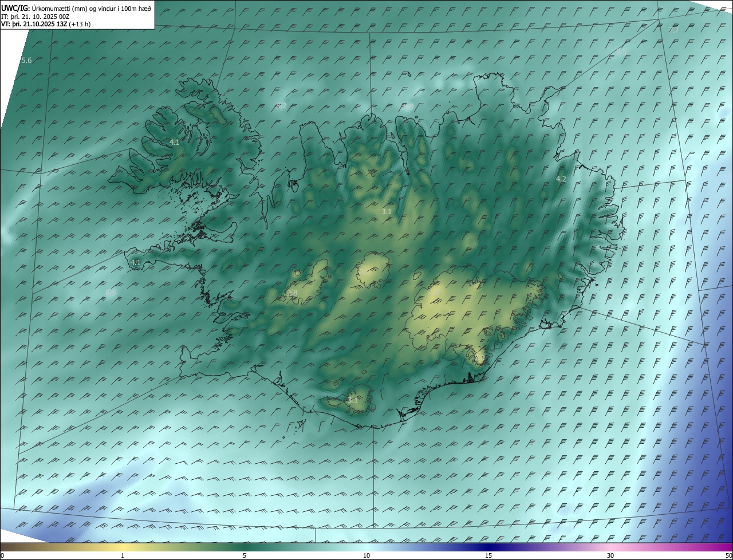733x560 pixels.
Task: Click the 4.2 value over East Iceland
Action: 561,179
